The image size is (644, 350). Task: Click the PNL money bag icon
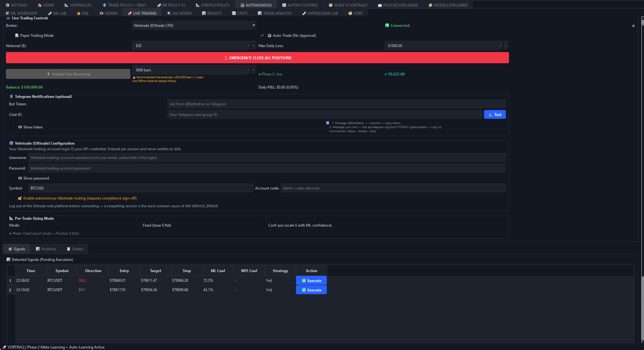[x=79, y=13]
